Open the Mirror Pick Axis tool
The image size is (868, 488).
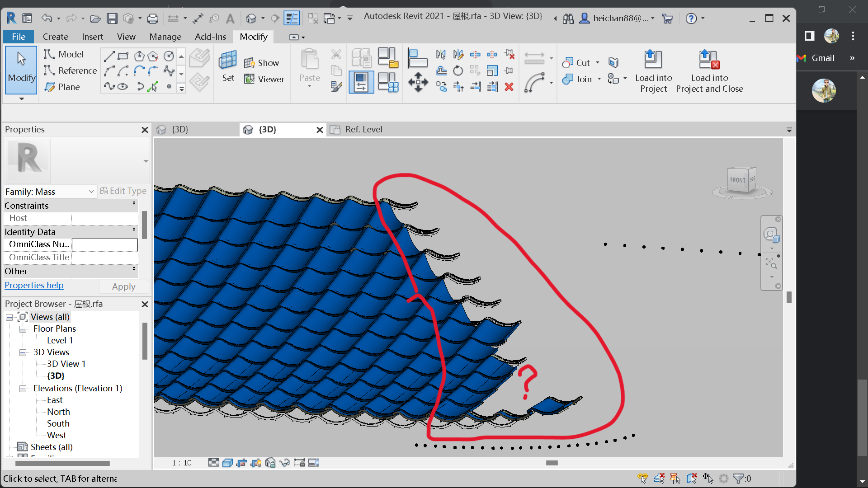click(x=441, y=54)
